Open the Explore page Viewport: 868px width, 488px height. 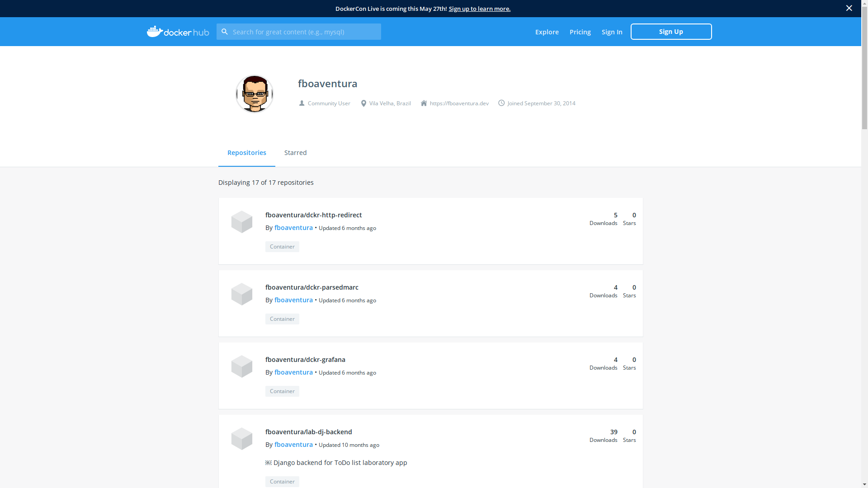point(547,32)
